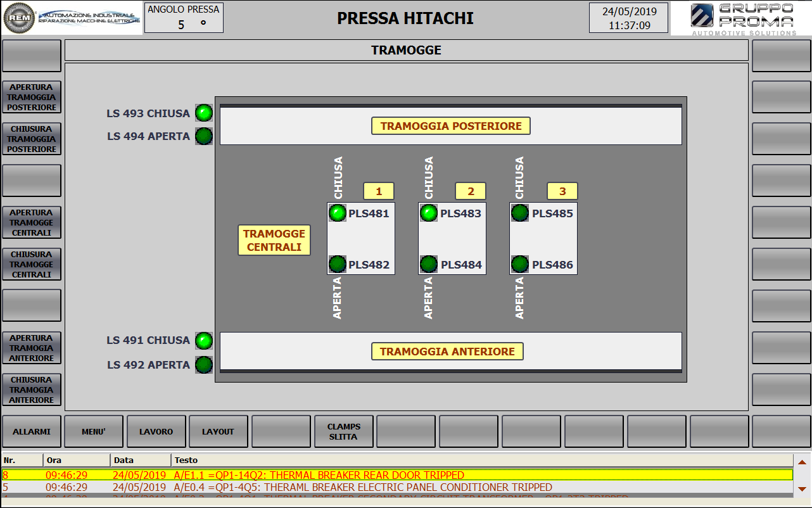Click the PRESSA HITACHI header title
This screenshot has width=812, height=508.
tap(405, 18)
